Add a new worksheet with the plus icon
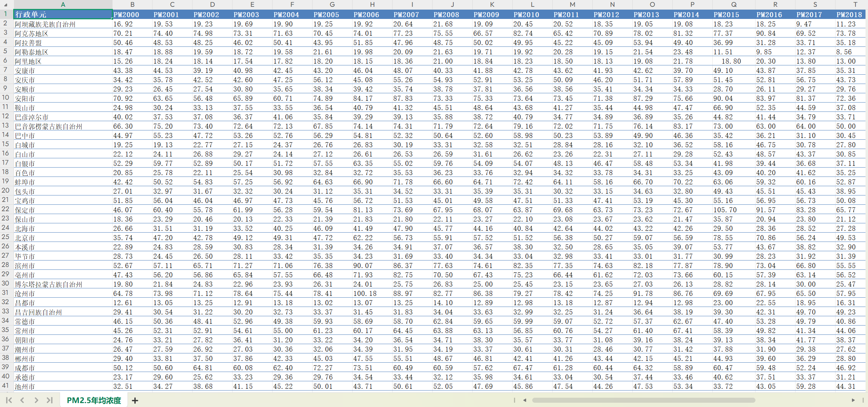This screenshot has width=868, height=407. [135, 400]
